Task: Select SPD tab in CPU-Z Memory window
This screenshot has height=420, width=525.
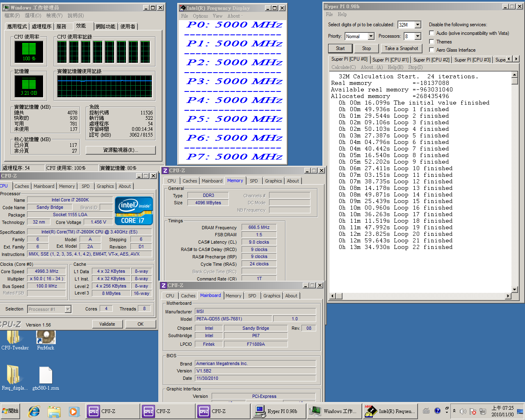Action: [x=254, y=181]
